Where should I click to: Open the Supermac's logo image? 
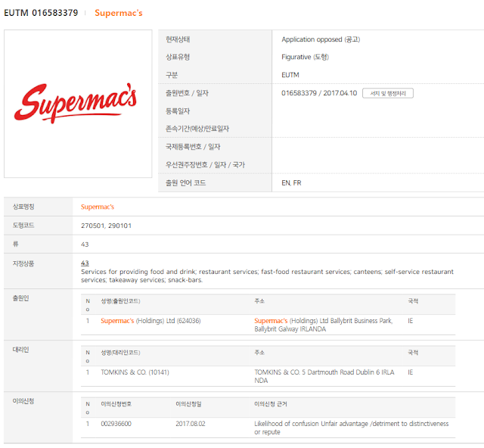pyautogui.click(x=78, y=104)
